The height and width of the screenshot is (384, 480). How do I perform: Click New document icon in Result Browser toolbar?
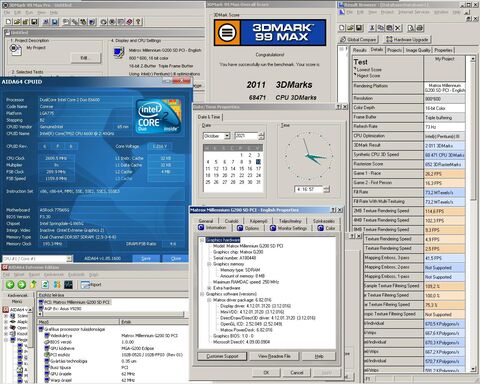[x=341, y=28]
